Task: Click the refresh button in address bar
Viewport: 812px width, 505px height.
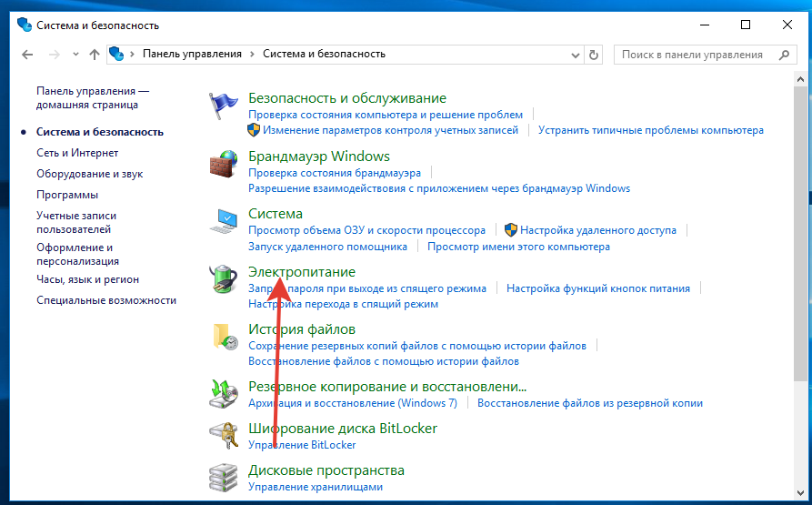Action: tap(594, 55)
